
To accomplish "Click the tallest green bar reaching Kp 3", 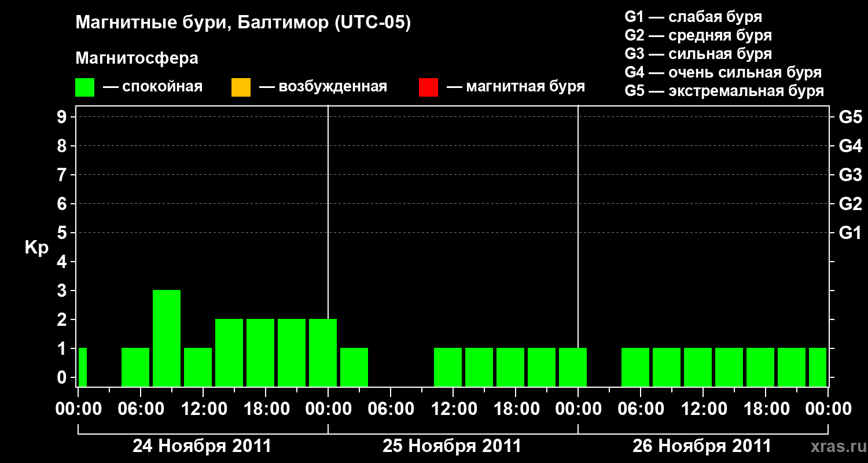I will coord(167,338).
